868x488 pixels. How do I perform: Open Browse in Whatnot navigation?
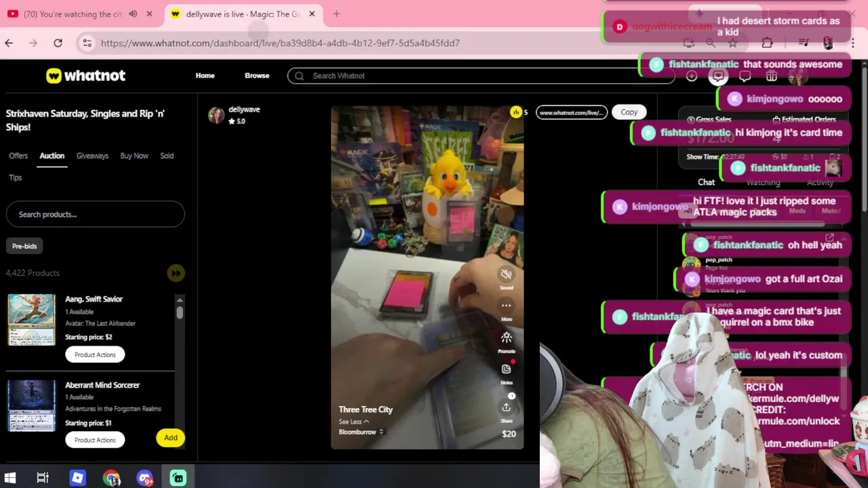pos(257,76)
